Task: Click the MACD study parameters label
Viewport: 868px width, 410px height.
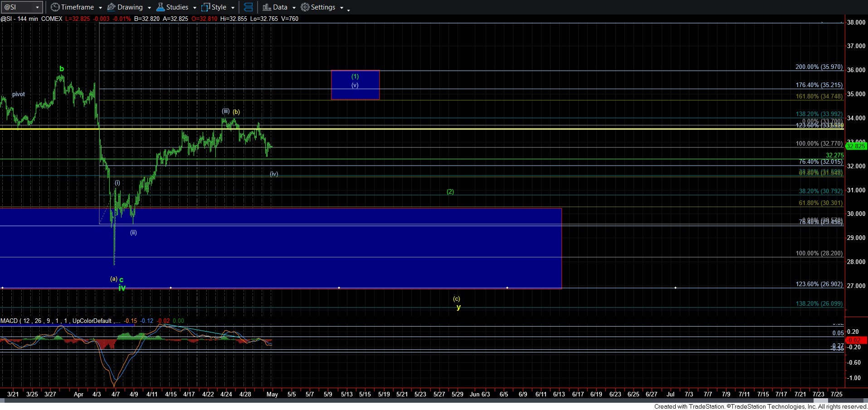Action: [x=61, y=321]
